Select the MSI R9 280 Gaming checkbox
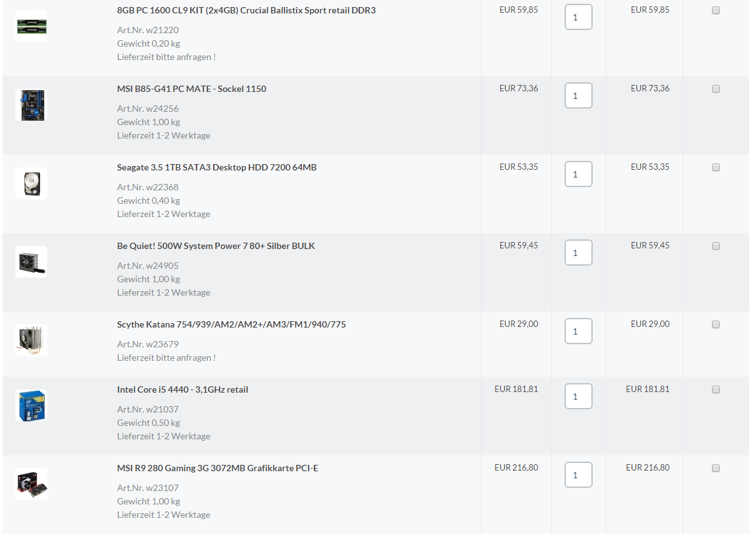This screenshot has width=756, height=537. [x=716, y=469]
